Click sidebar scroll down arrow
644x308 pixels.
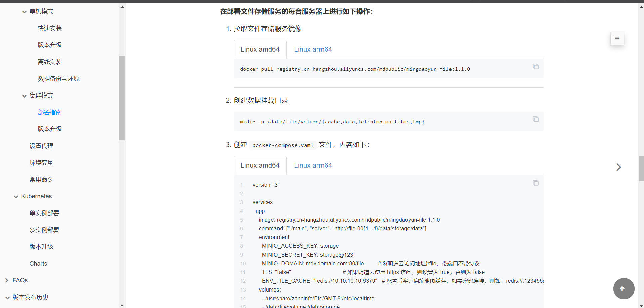point(122,305)
